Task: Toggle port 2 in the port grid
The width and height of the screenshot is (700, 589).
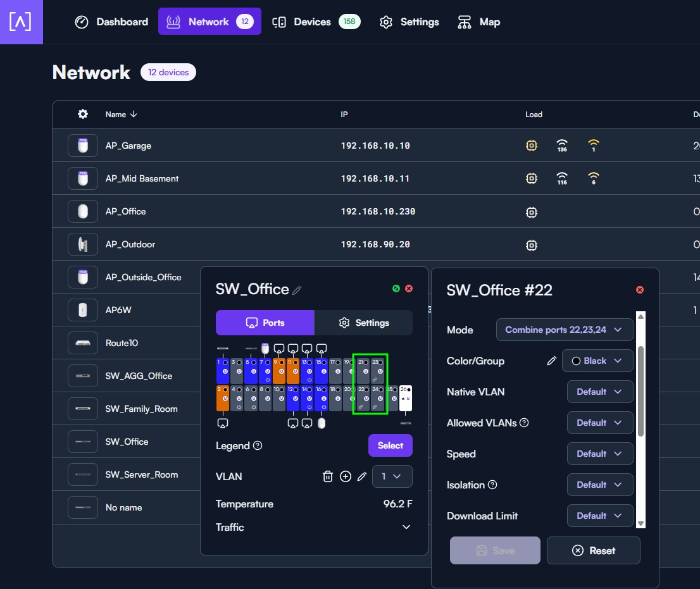Action: [x=223, y=398]
